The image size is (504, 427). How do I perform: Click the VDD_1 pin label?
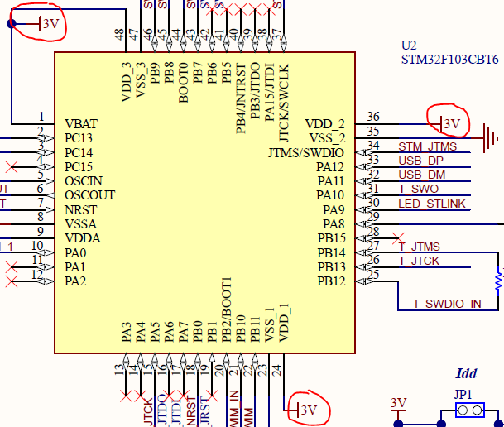284,322
